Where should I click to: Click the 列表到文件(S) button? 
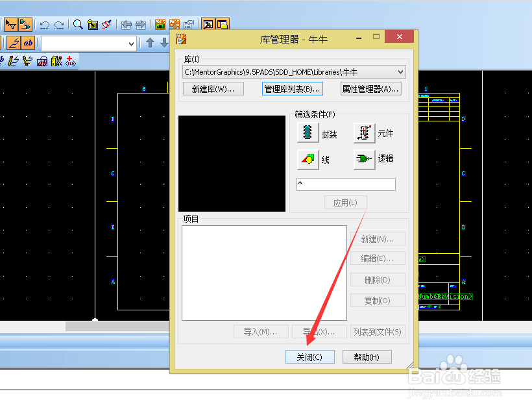pyautogui.click(x=378, y=332)
